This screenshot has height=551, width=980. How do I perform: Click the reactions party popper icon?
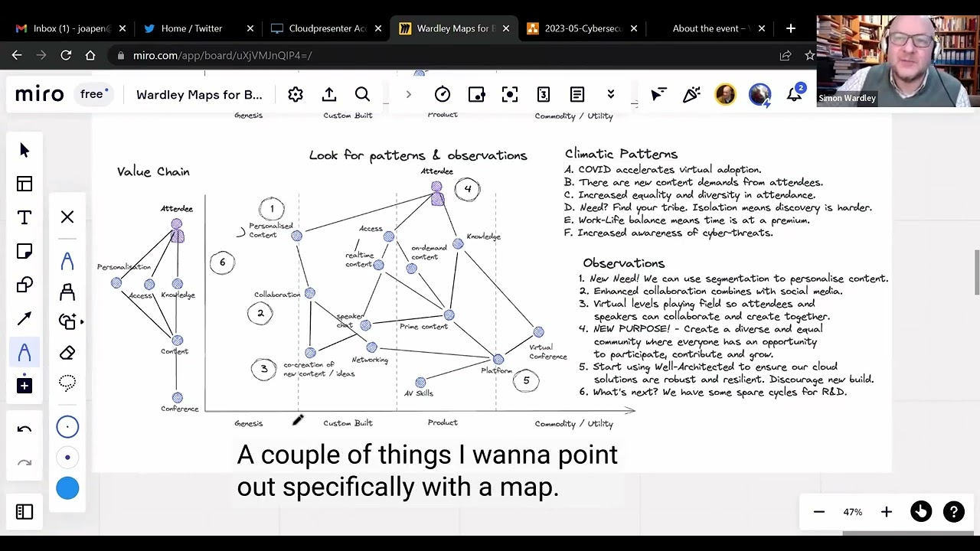[691, 94]
